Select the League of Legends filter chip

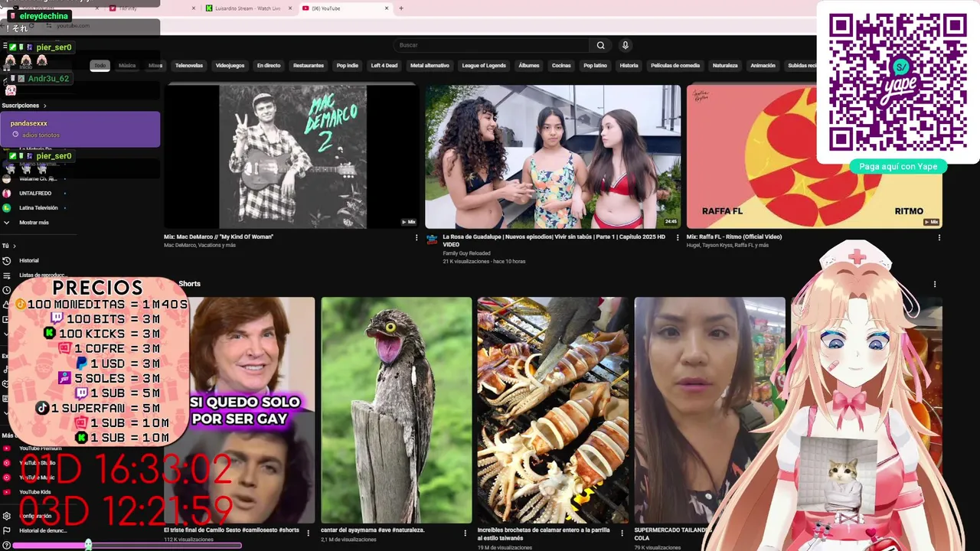(484, 66)
